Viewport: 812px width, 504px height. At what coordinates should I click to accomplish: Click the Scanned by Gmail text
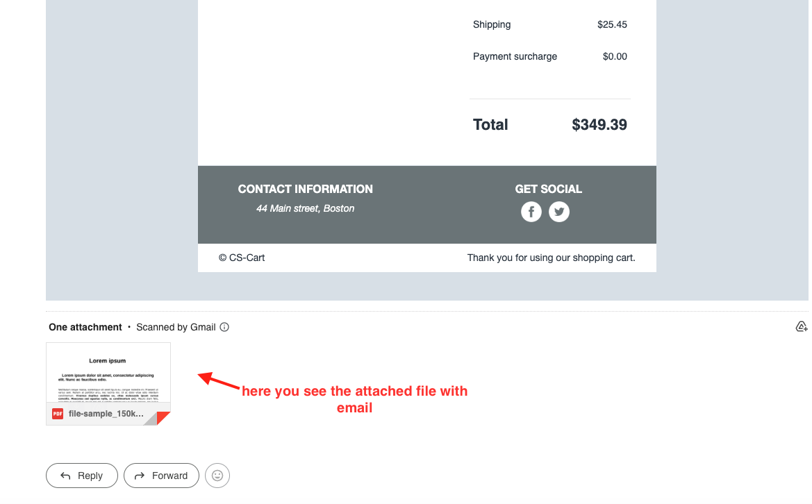[x=176, y=327]
